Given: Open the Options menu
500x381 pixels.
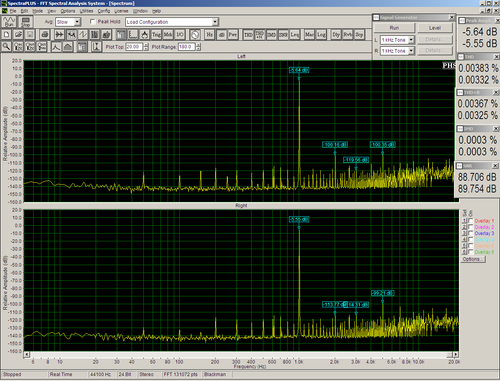Looking at the screenshot, I should (x=68, y=11).
